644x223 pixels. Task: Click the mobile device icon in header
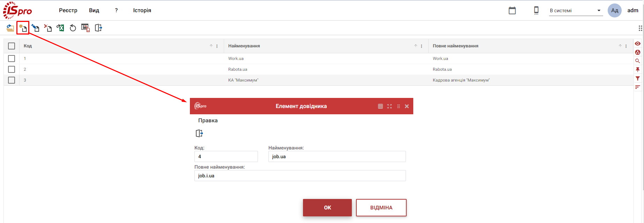pos(536,10)
